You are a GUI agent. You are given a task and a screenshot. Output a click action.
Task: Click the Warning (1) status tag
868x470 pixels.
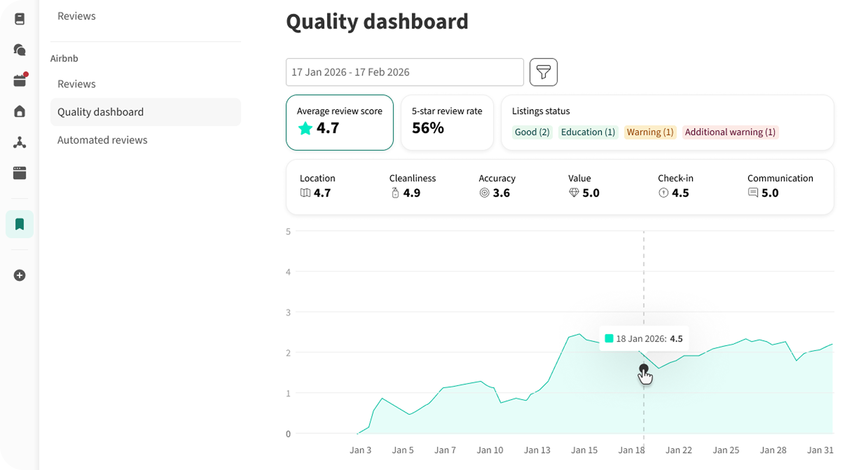tap(650, 132)
